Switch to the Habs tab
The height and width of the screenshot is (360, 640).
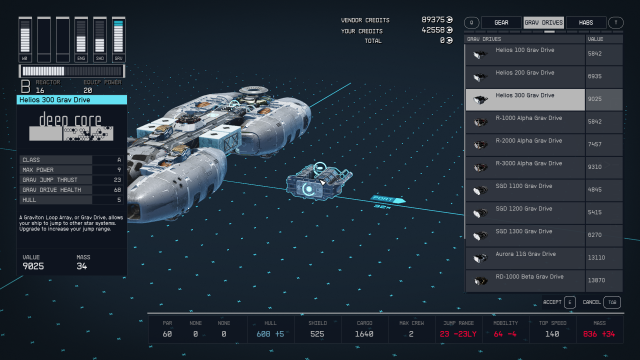coord(586,22)
